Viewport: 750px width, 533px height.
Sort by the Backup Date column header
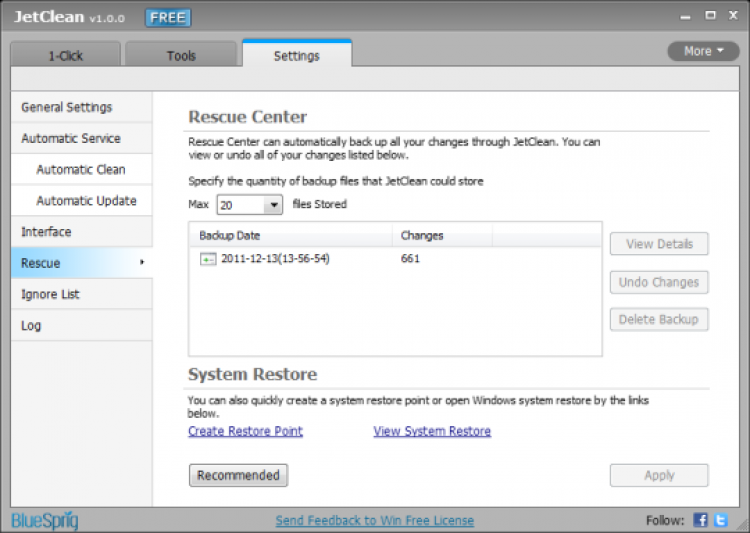(x=291, y=235)
